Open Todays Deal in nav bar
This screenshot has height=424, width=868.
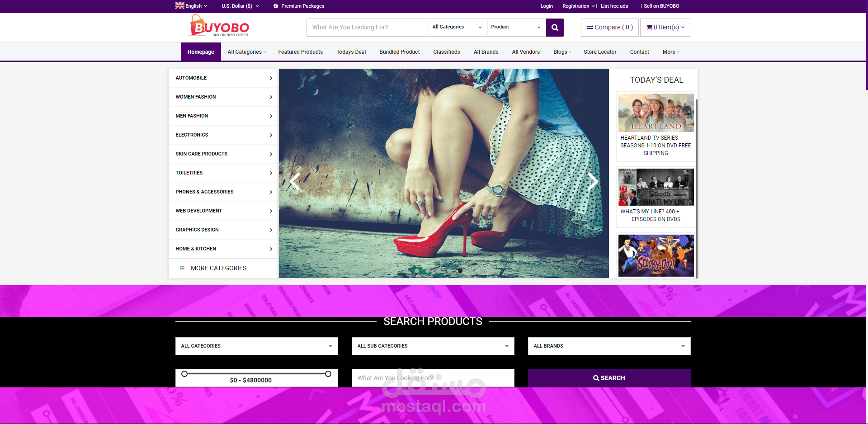(x=351, y=52)
